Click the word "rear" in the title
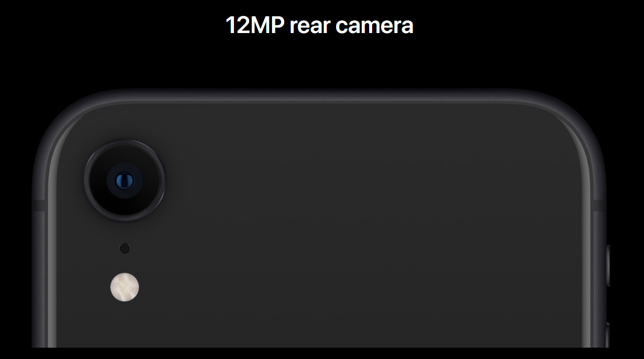The height and width of the screenshot is (359, 644). click(x=309, y=27)
